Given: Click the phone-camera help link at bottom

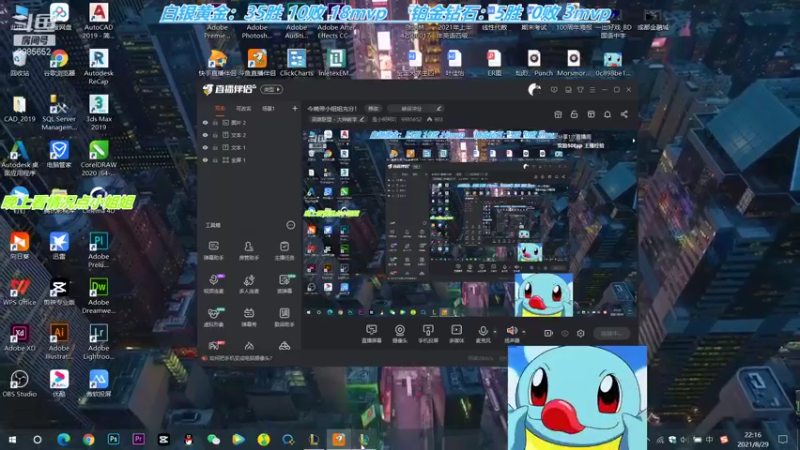Looking at the screenshot, I should click(237, 358).
